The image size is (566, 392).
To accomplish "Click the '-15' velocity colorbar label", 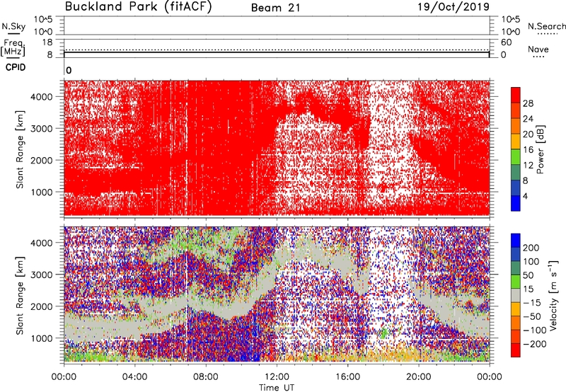I will tap(532, 303).
